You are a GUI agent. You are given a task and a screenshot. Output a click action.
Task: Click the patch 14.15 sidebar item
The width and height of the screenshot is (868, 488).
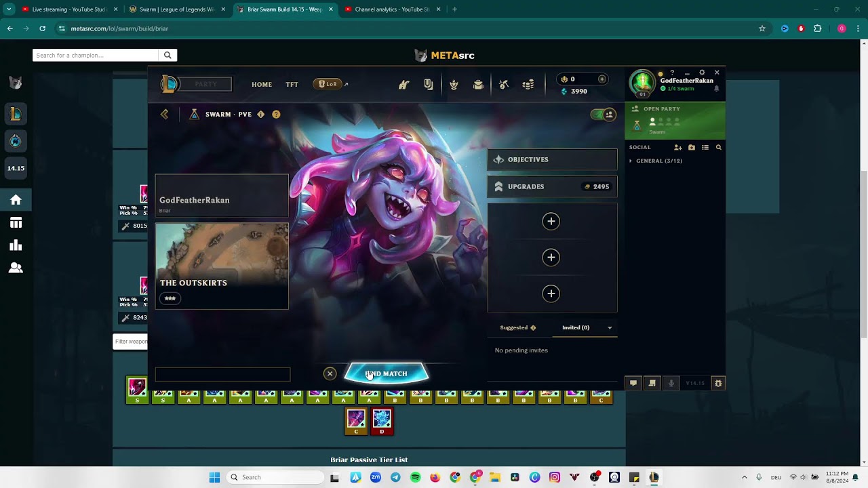coord(16,168)
